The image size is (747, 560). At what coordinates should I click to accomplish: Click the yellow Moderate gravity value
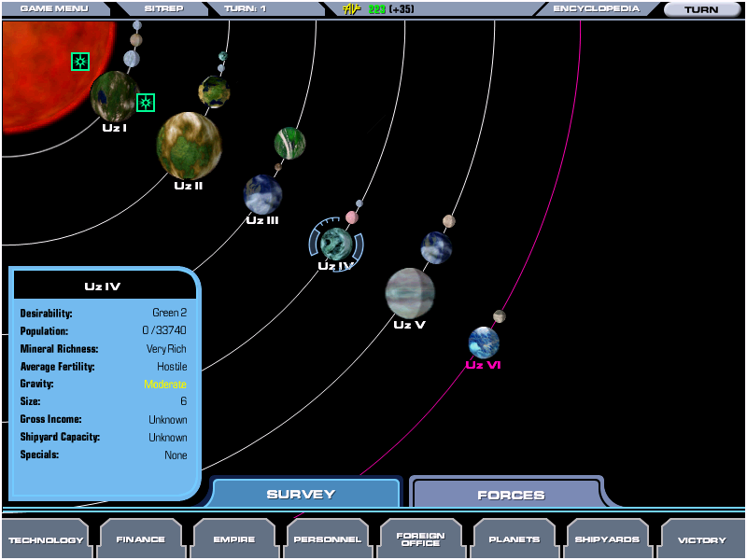coord(165,385)
